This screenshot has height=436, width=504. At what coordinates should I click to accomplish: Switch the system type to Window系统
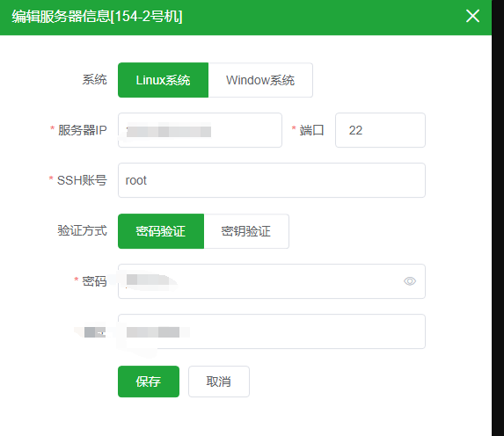click(260, 80)
